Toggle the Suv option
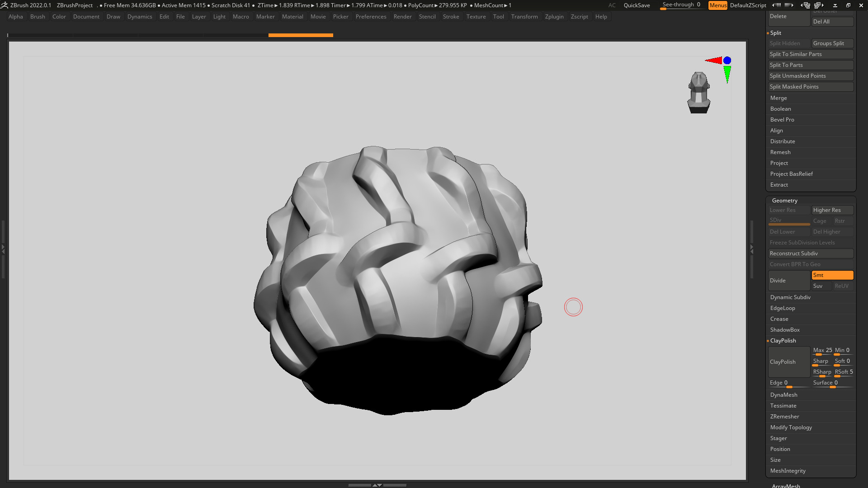The height and width of the screenshot is (488, 868). coord(821,286)
